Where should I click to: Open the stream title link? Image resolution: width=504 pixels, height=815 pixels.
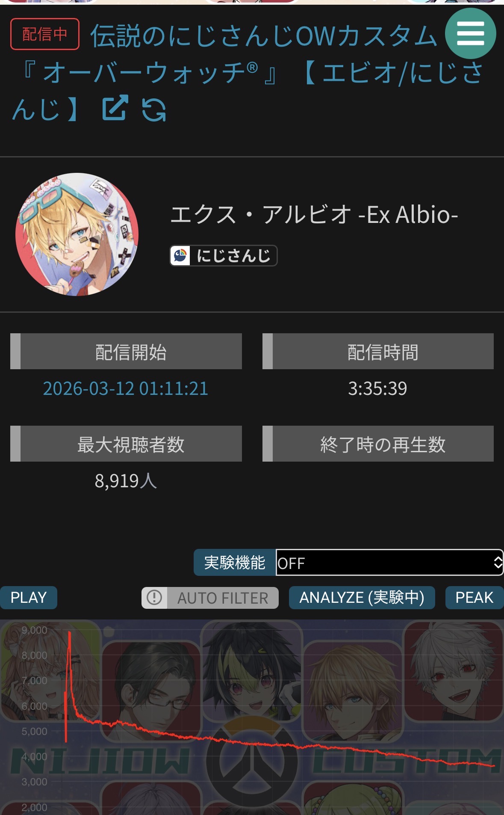pos(248,72)
